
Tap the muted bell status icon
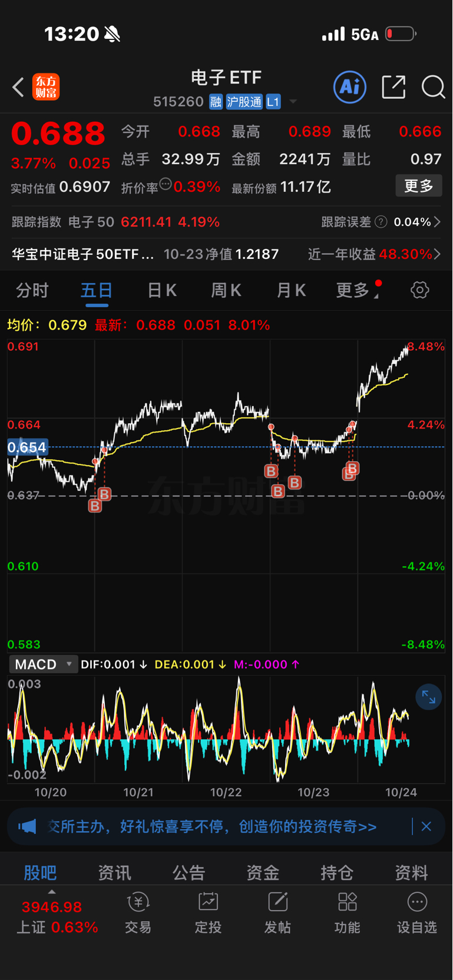[112, 34]
